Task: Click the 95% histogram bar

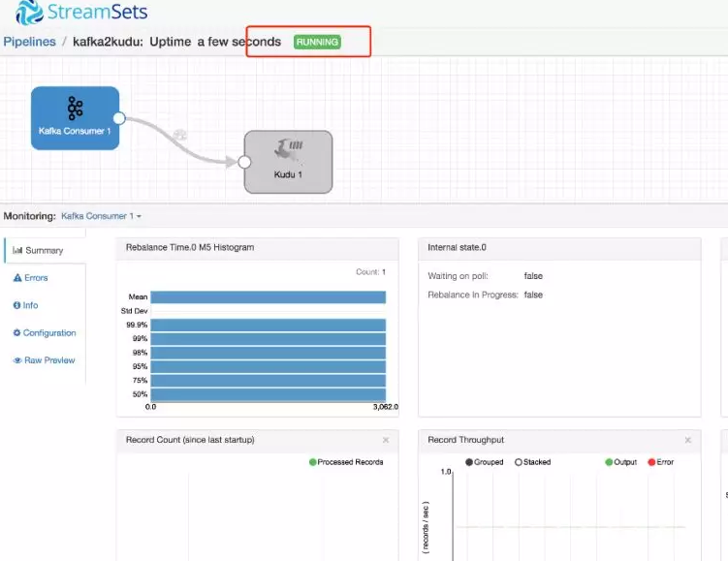Action: coord(269,366)
